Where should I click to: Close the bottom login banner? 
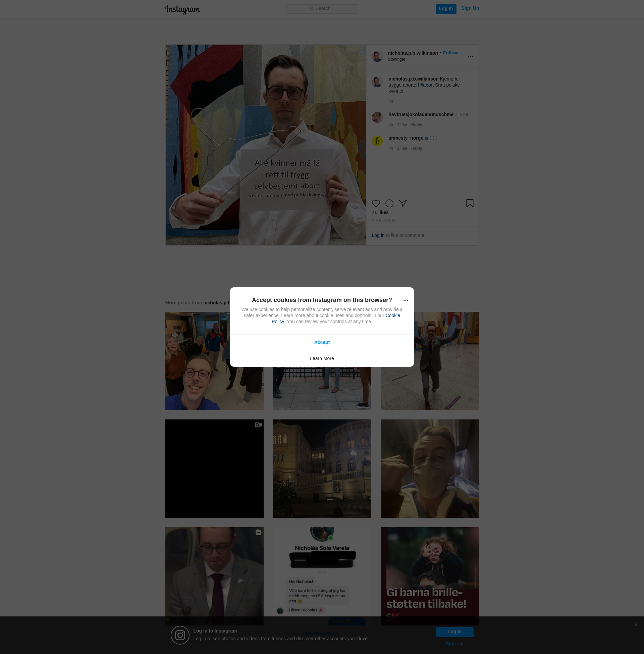[x=636, y=624]
